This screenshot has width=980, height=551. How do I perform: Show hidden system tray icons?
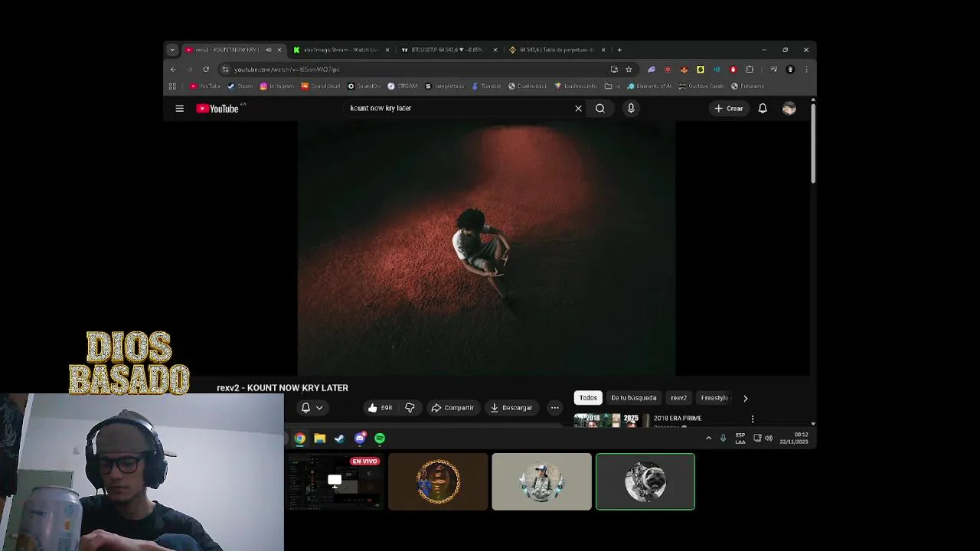click(x=708, y=439)
